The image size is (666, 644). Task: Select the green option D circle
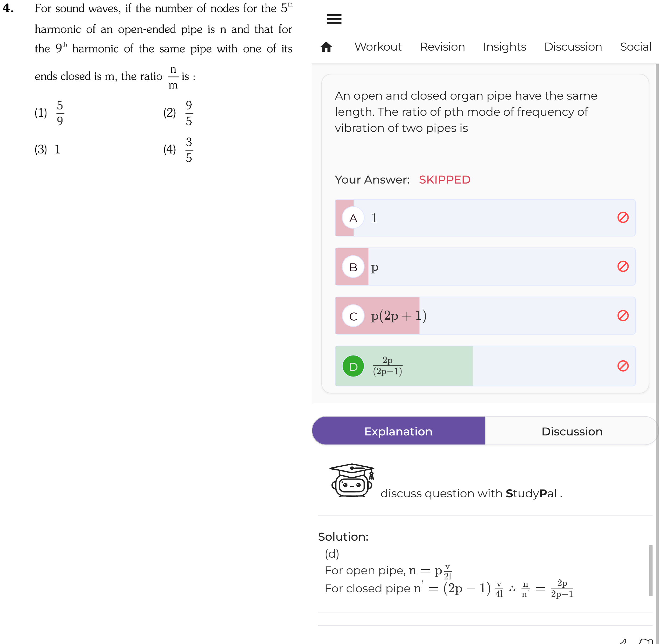point(353,366)
